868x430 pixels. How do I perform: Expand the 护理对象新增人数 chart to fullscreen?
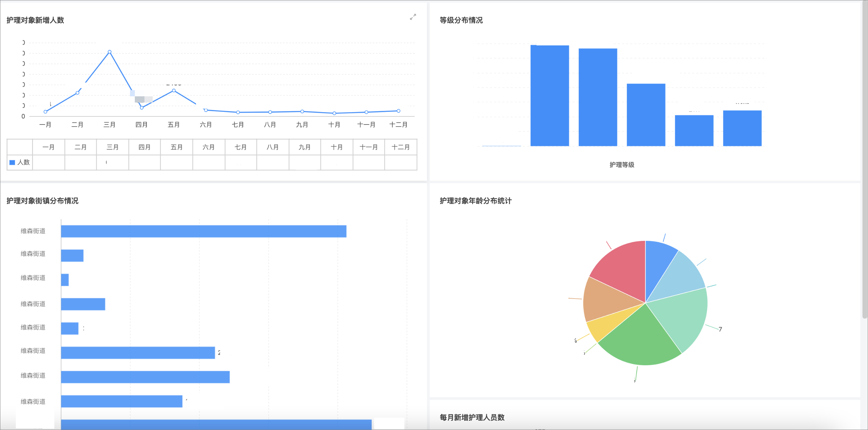(413, 17)
